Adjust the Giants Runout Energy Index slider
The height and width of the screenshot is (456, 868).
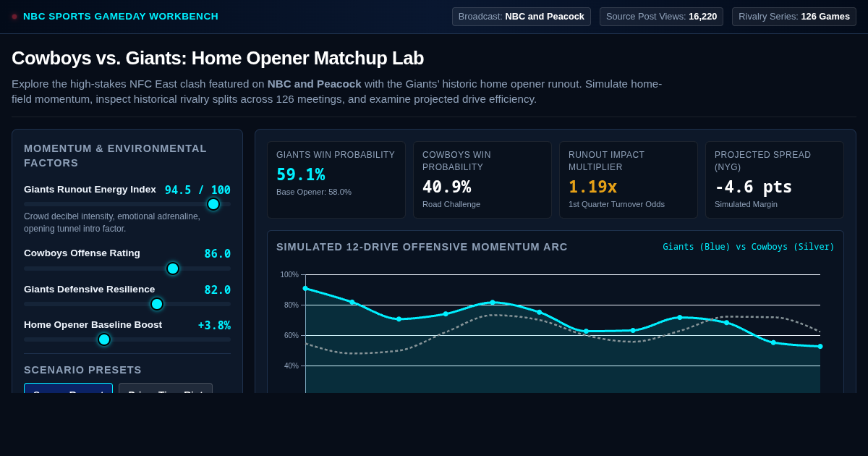click(x=127, y=204)
